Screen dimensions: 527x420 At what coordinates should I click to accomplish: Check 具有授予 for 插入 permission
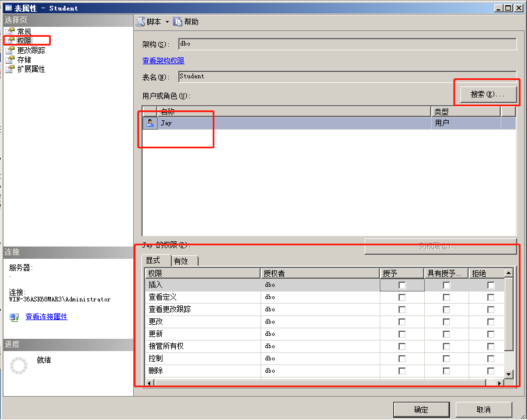coord(446,285)
